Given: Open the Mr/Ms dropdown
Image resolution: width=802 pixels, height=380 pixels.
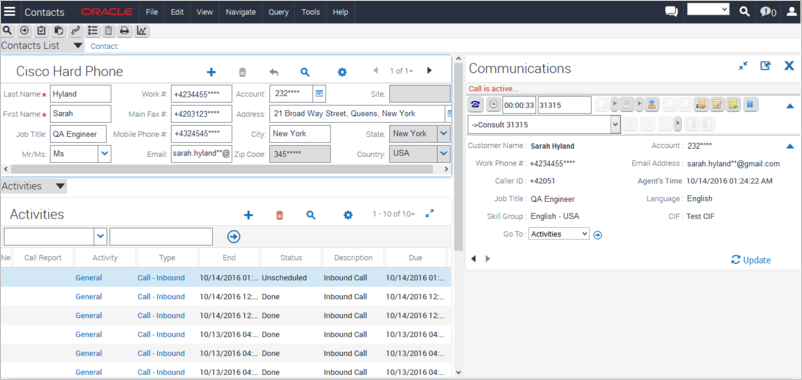Looking at the screenshot, I should (x=104, y=153).
